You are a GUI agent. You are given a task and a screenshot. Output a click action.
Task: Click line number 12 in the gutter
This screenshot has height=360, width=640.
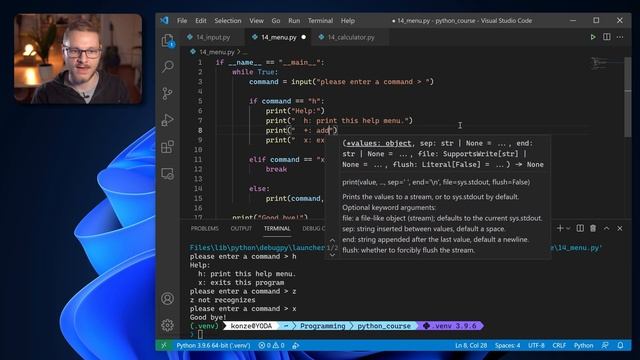coord(198,169)
